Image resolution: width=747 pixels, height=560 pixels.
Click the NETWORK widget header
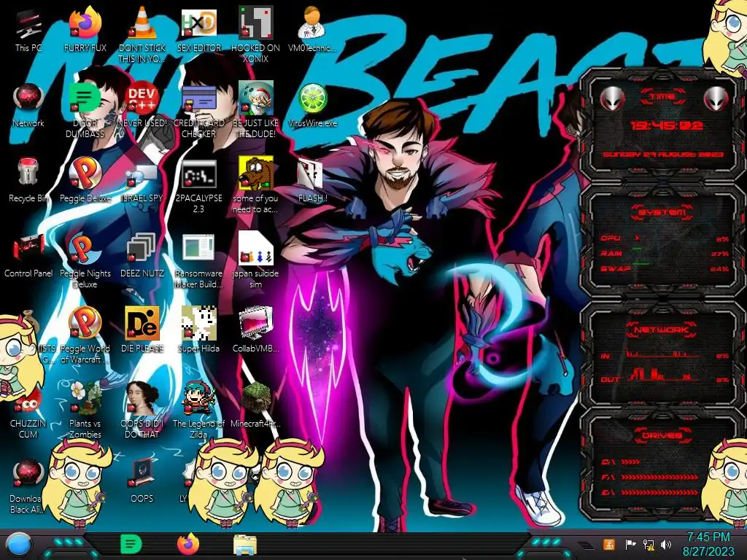point(662,330)
